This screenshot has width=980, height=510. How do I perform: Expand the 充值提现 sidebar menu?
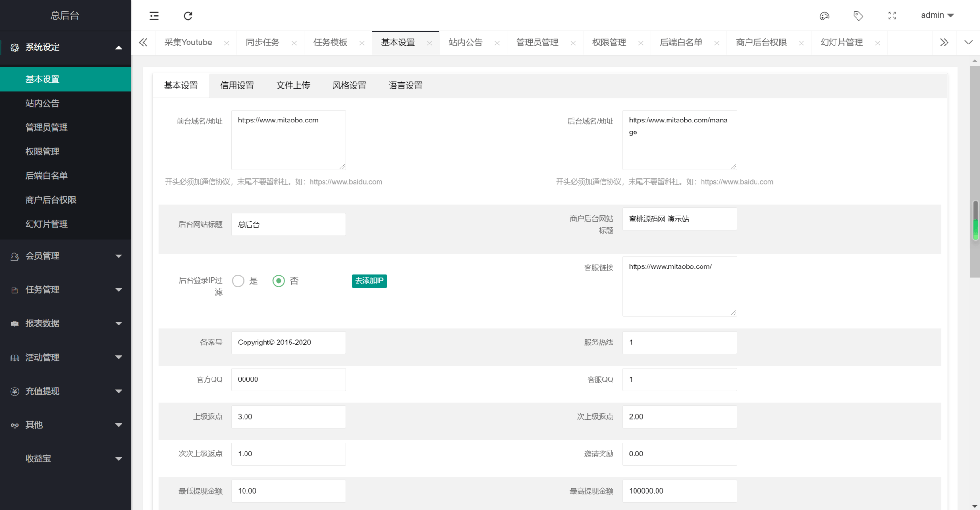point(66,391)
